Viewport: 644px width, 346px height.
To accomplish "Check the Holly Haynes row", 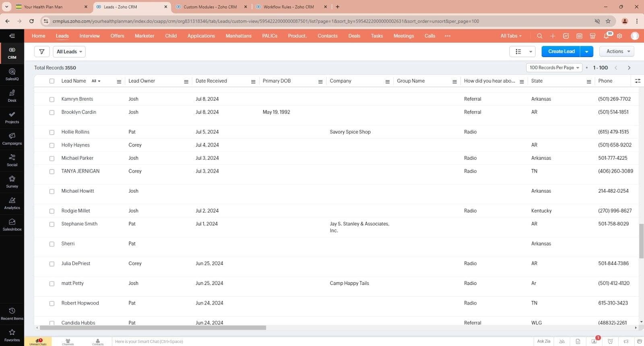I will click(x=52, y=145).
